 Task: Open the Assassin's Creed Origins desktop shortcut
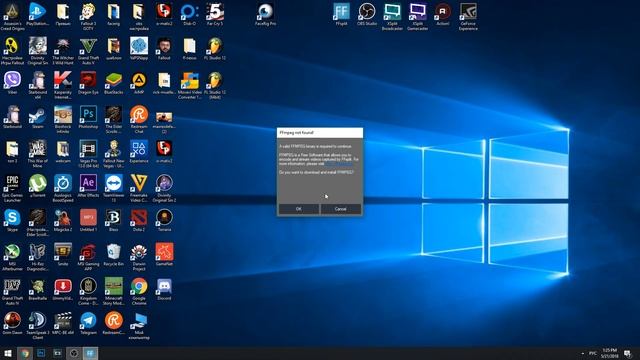point(12,17)
